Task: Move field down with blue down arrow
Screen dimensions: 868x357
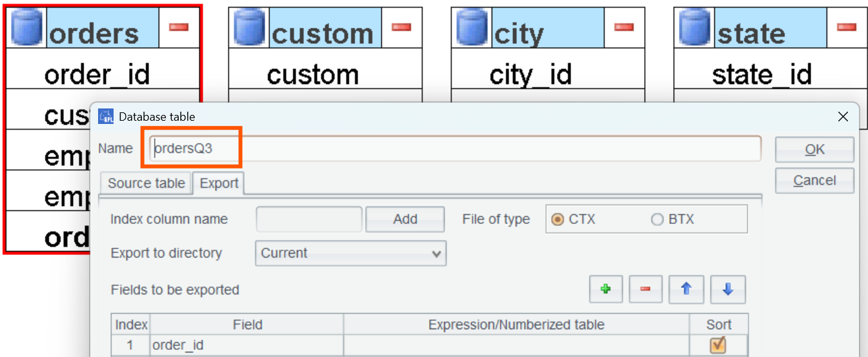Action: point(728,290)
